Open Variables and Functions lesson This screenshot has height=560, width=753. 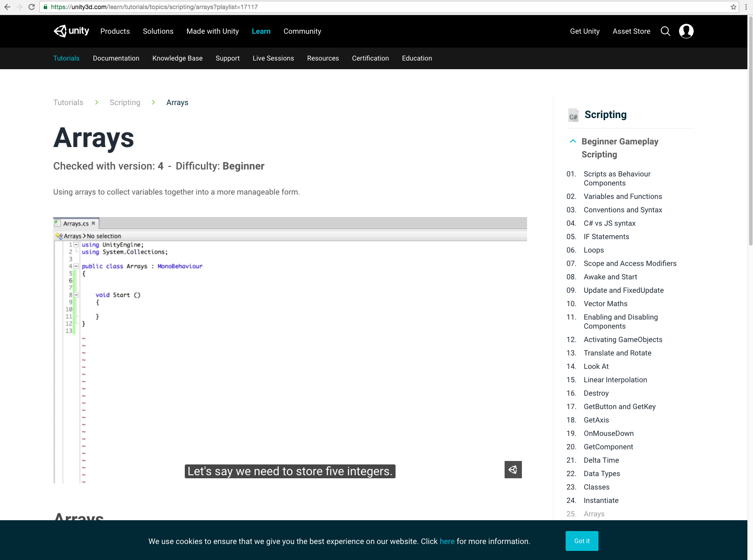(x=623, y=196)
